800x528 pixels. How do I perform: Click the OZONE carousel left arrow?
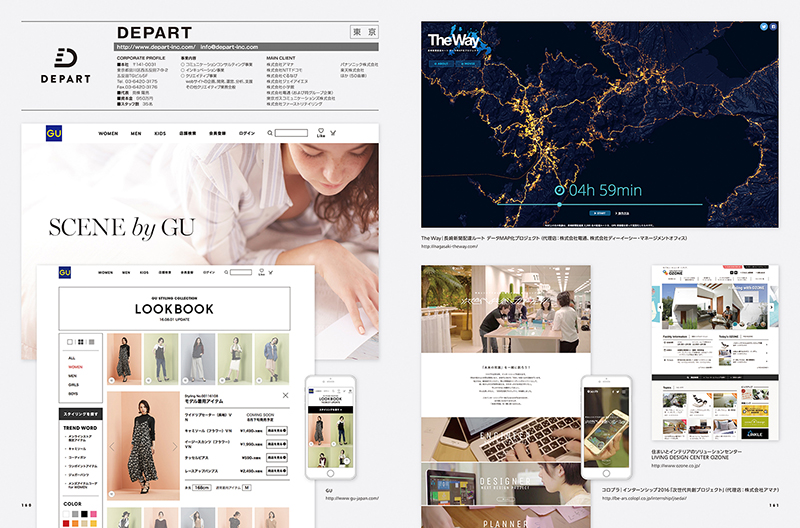[660, 307]
